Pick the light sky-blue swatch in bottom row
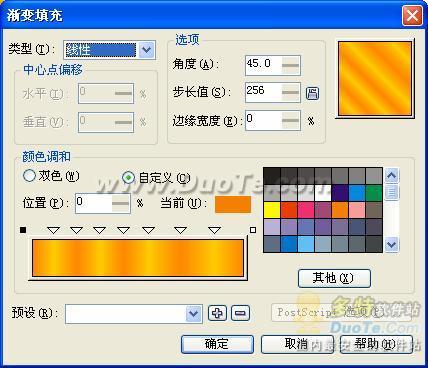428x368 pixels. click(x=306, y=244)
